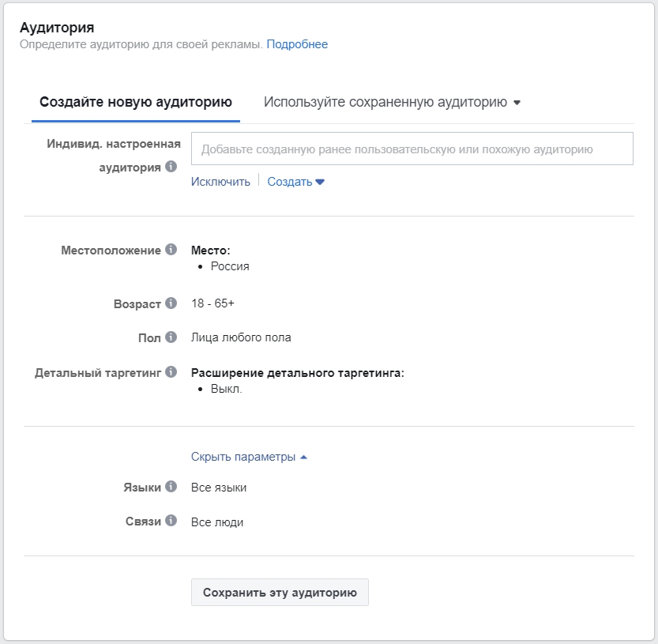Viewport: 658px width, 644px height.
Task: Click Выкл. under detailed targeting expansion
Action: pyautogui.click(x=226, y=389)
